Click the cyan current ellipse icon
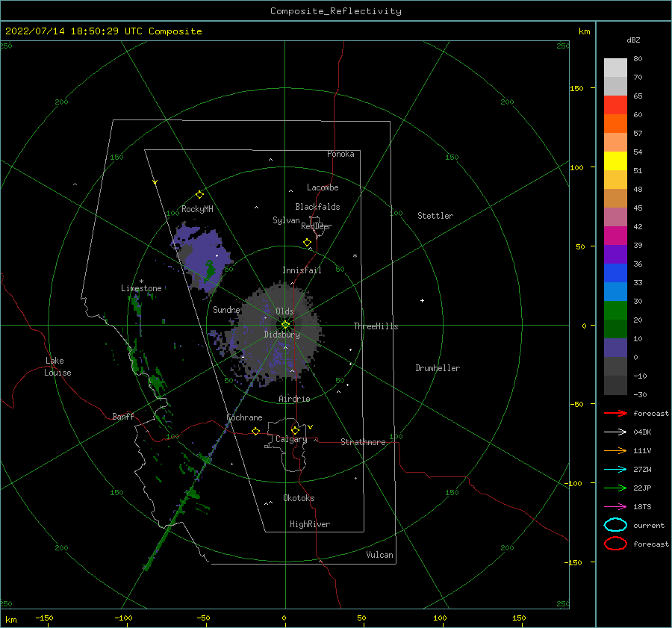Viewport: 672px width, 628px height. (x=615, y=525)
